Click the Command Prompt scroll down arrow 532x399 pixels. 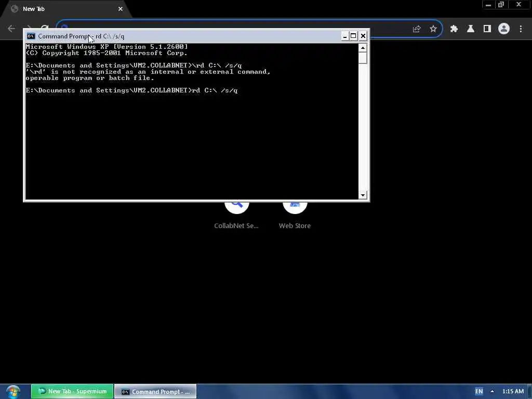pyautogui.click(x=363, y=195)
